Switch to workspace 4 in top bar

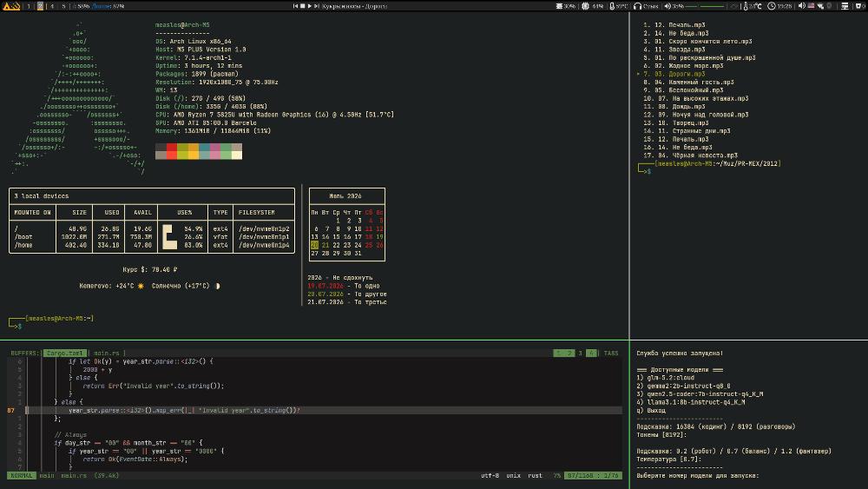click(x=52, y=6)
